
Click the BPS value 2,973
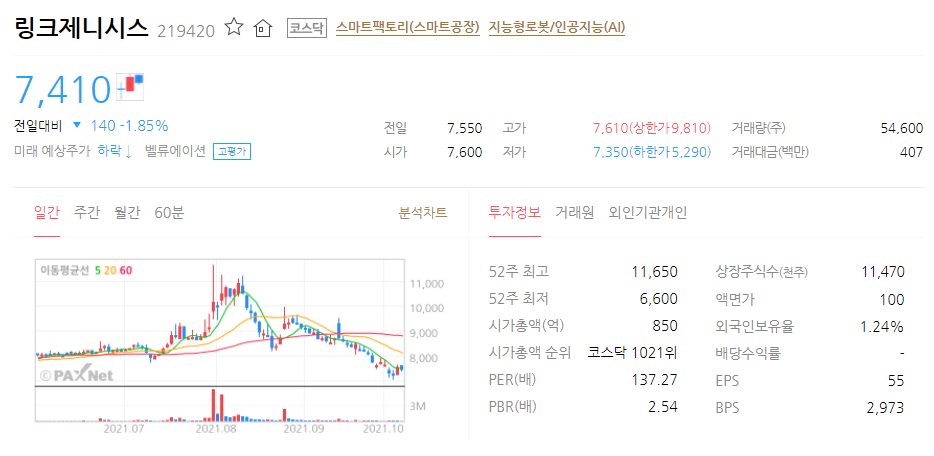[x=887, y=408]
